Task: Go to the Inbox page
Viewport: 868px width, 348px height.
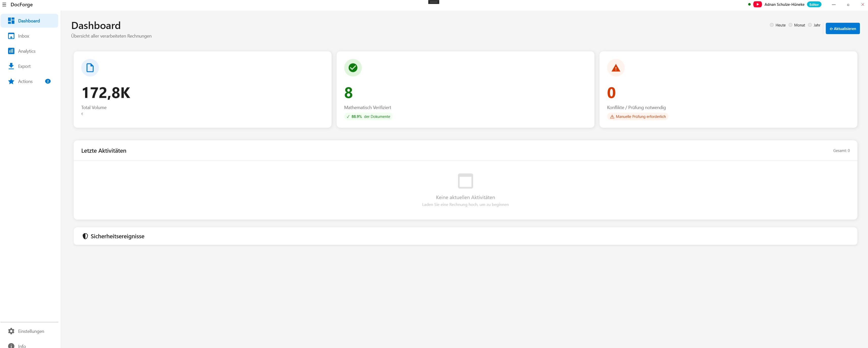Action: (29, 36)
